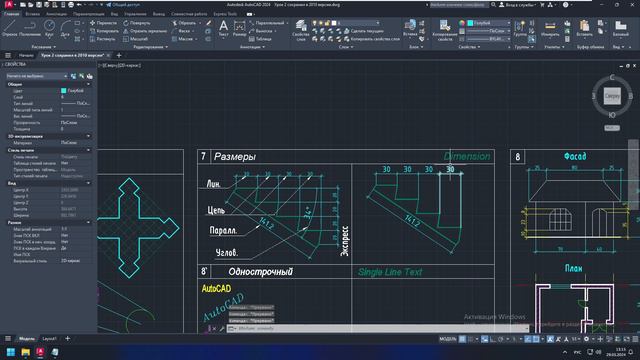This screenshot has width=640, height=360.
Task: Click the Erase tool icon in Редактирование panel
Action: 209,23
